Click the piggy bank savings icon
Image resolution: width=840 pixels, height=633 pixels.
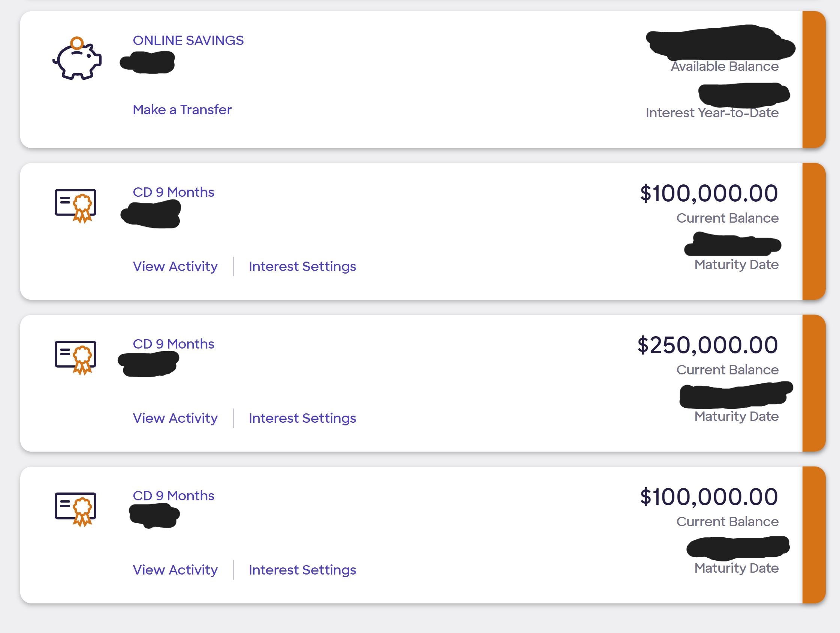click(77, 58)
